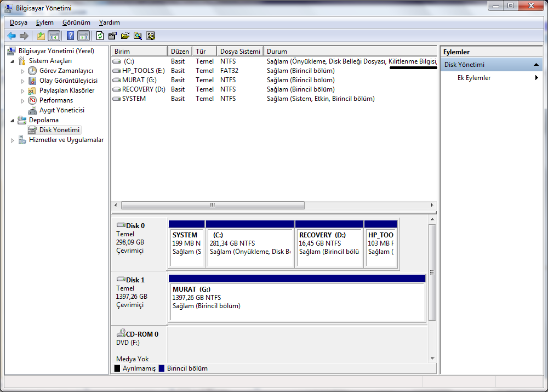Expand the Görev Zamanlayıcı node arrow
Viewport: 548px width, 392px height.
click(x=22, y=71)
